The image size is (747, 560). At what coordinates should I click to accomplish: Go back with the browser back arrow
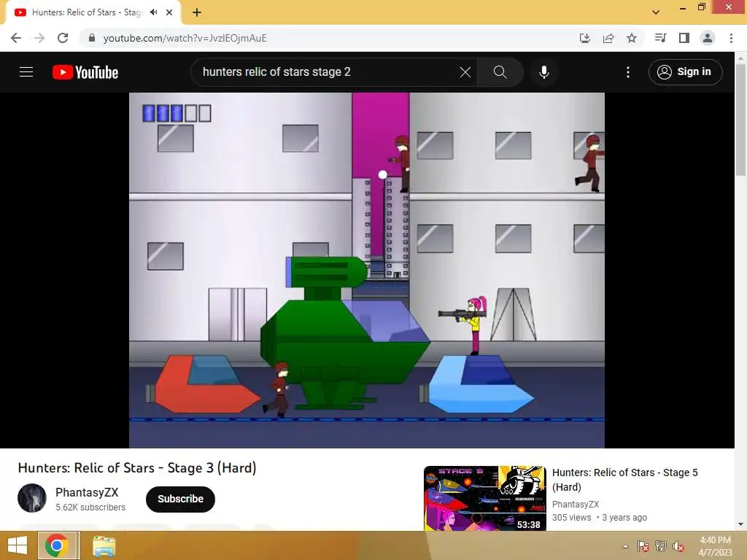(16, 38)
